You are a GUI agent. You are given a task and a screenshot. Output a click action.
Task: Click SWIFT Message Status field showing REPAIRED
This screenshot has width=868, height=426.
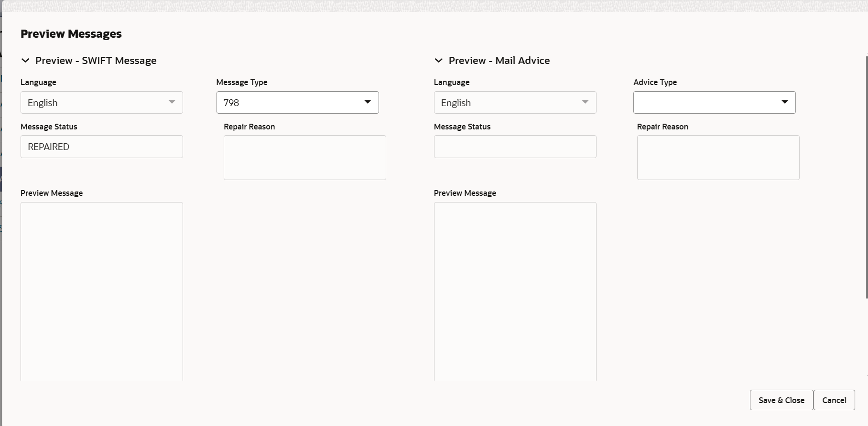coord(102,147)
